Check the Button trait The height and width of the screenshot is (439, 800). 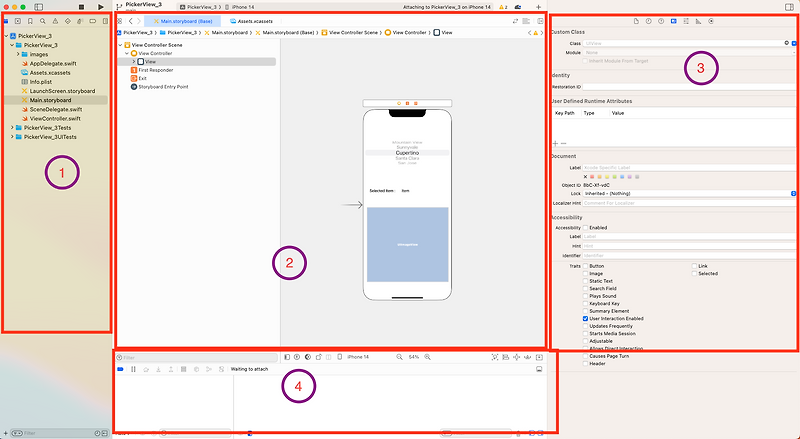[x=586, y=266]
